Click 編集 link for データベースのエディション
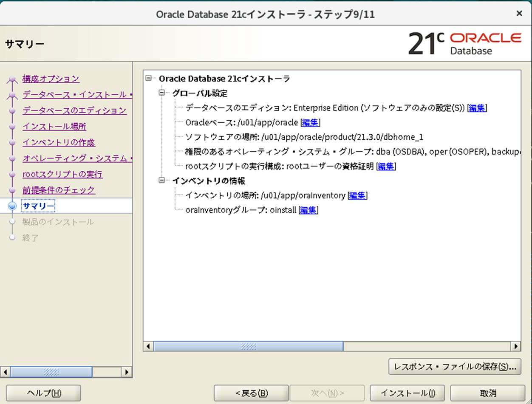 (477, 108)
